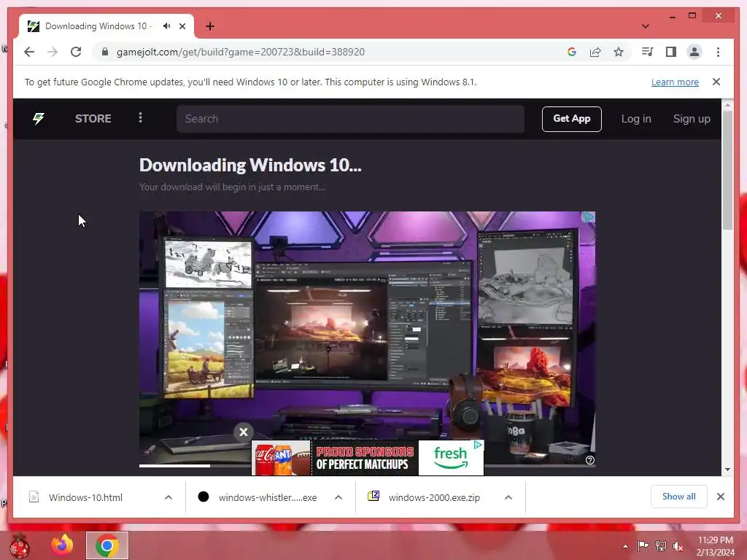Click Chrome icon in the taskbar
This screenshot has height=560, width=747.
click(107, 545)
